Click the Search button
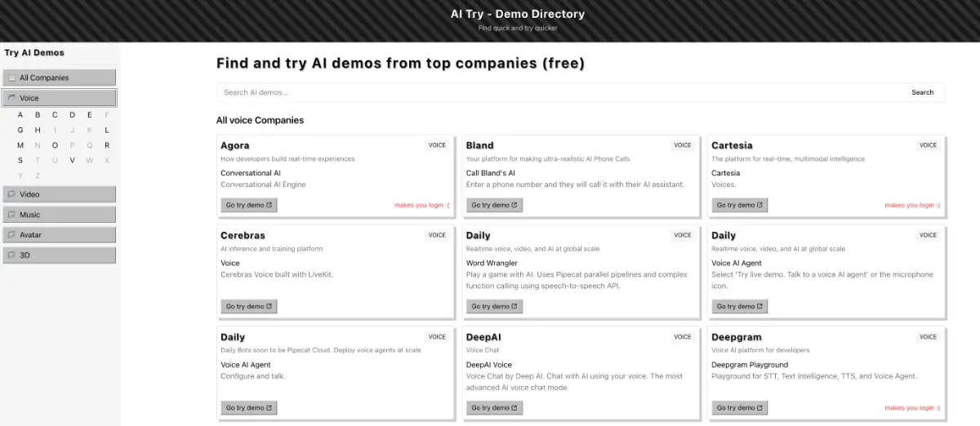980x426 pixels. pyautogui.click(x=923, y=92)
